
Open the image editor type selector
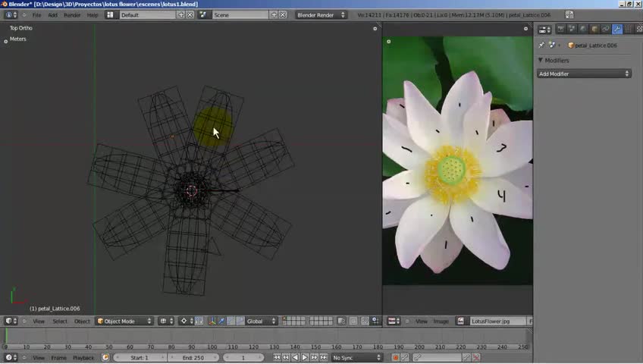coord(394,321)
